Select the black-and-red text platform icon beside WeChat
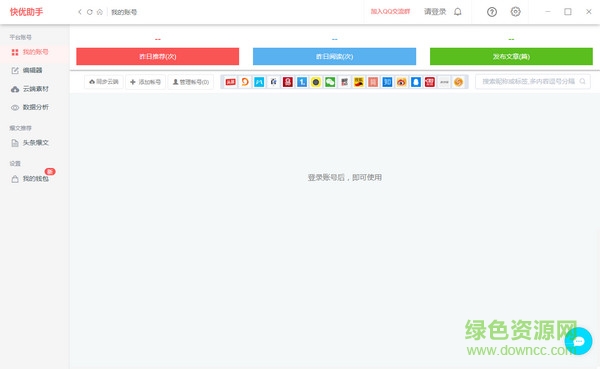The width and height of the screenshot is (600, 369). pos(344,82)
